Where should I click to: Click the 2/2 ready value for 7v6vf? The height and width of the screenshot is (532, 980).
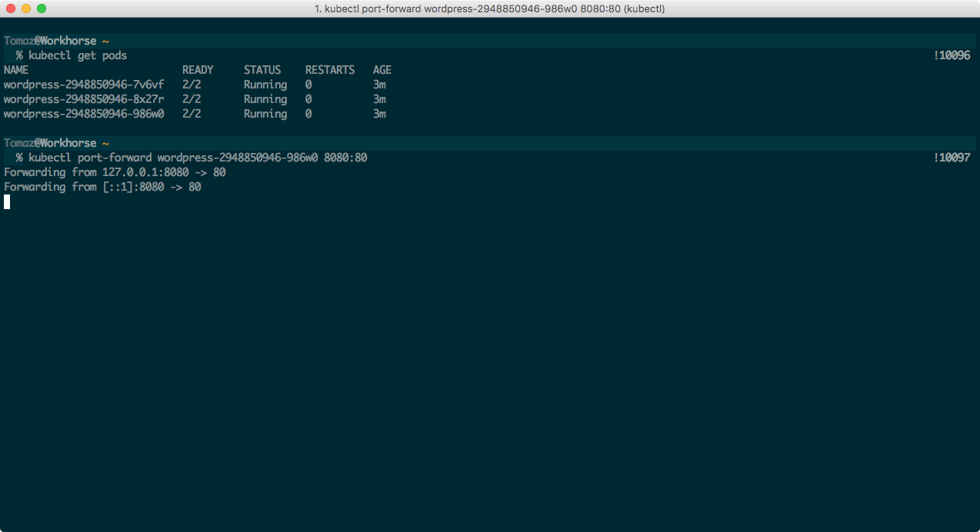[192, 85]
